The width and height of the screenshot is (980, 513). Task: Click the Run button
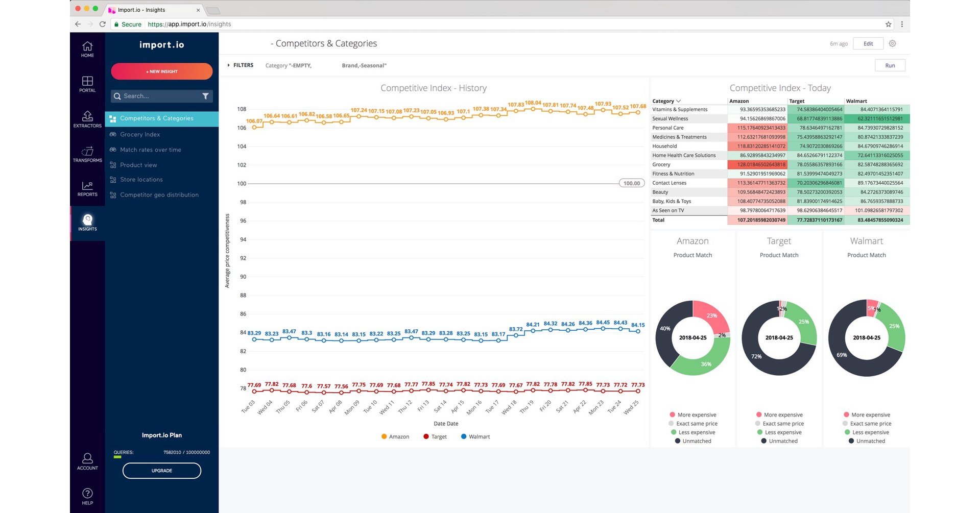(x=890, y=65)
